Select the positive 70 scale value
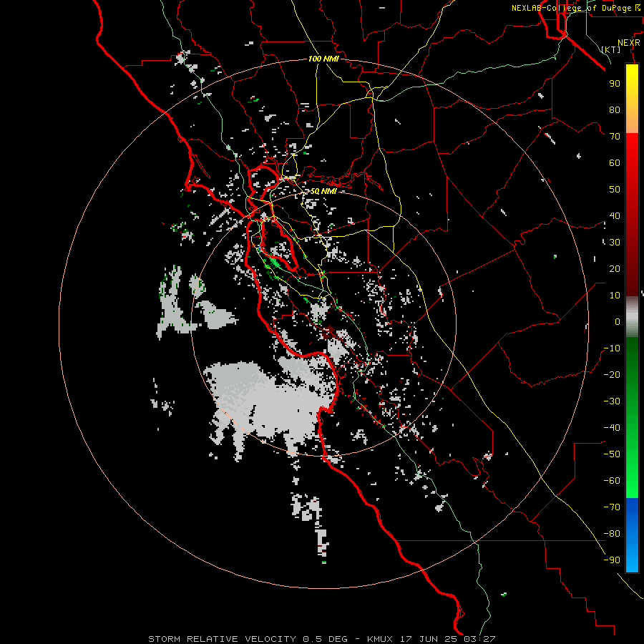Viewport: 644px width, 644px height. [615, 137]
